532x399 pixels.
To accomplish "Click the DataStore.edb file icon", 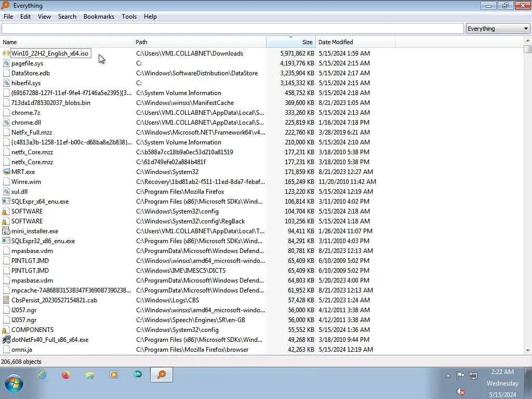I will (6, 73).
